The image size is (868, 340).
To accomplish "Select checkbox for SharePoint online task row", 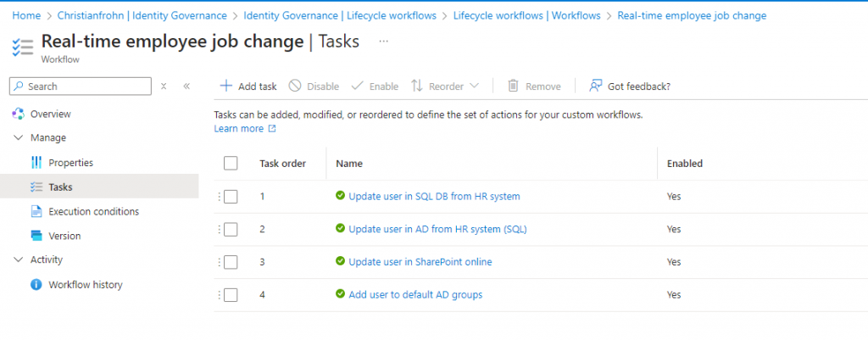I will (231, 262).
